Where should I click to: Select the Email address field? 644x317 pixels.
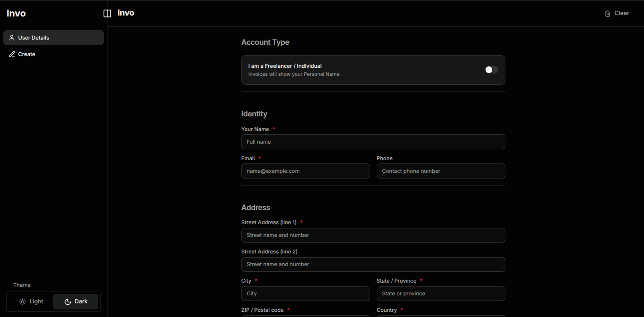pyautogui.click(x=305, y=171)
